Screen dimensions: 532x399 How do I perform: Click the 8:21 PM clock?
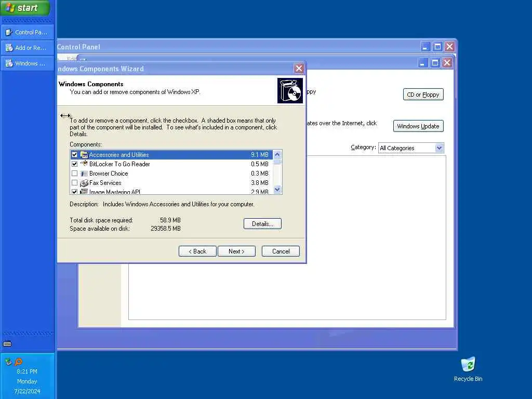point(27,371)
